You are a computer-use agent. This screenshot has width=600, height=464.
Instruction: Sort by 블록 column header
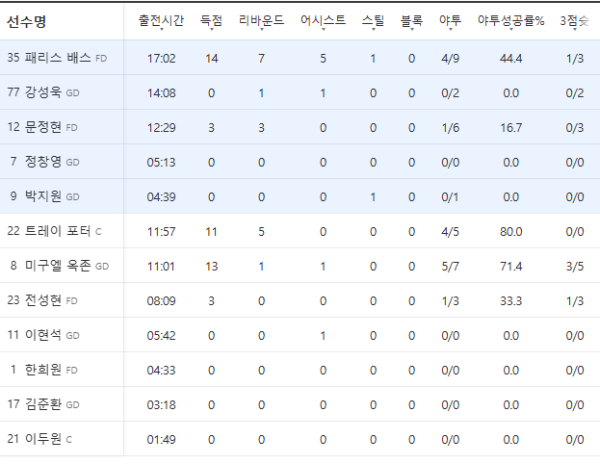pyautogui.click(x=411, y=20)
